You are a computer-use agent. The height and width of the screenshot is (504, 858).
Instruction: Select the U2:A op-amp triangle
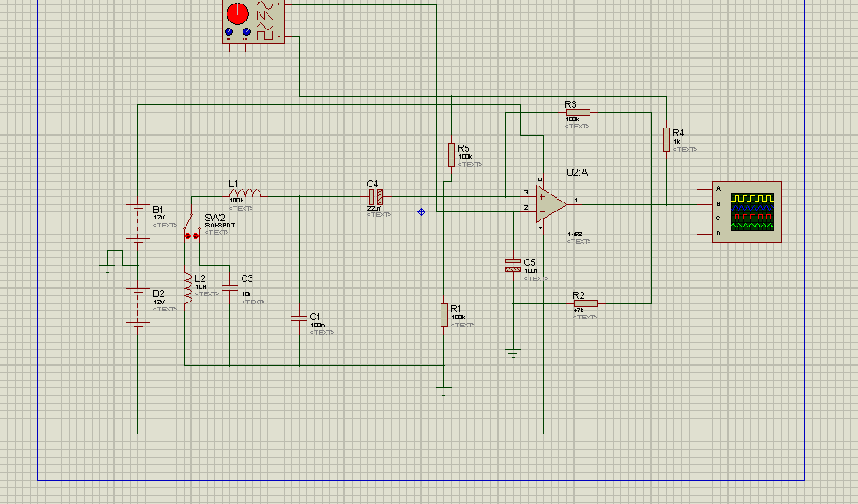click(551, 204)
